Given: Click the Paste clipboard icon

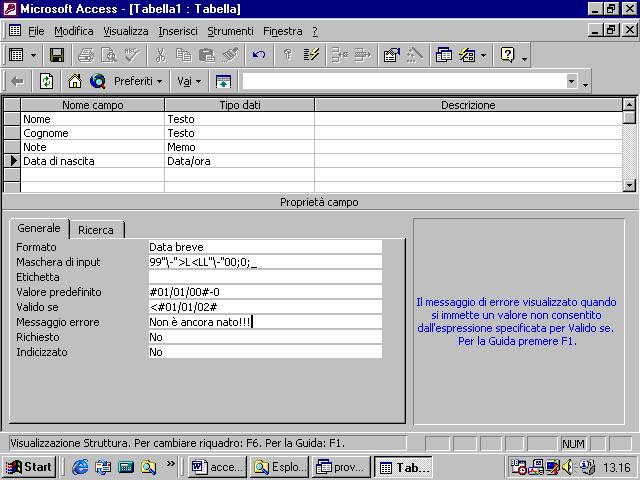Looking at the screenshot, I should point(207,55).
